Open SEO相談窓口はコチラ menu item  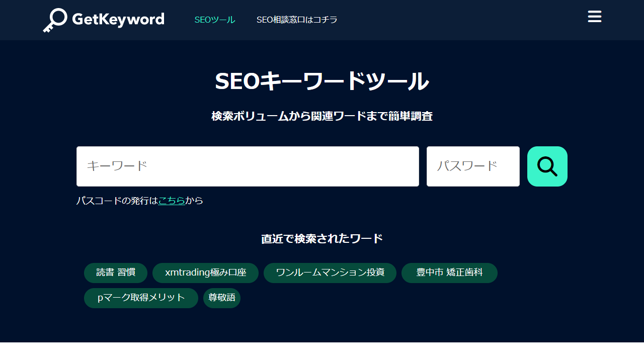[297, 20]
